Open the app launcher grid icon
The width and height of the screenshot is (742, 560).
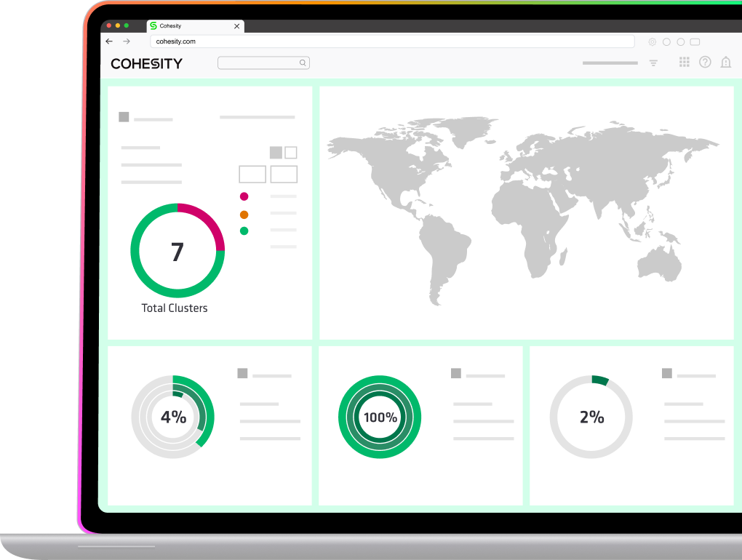point(684,63)
